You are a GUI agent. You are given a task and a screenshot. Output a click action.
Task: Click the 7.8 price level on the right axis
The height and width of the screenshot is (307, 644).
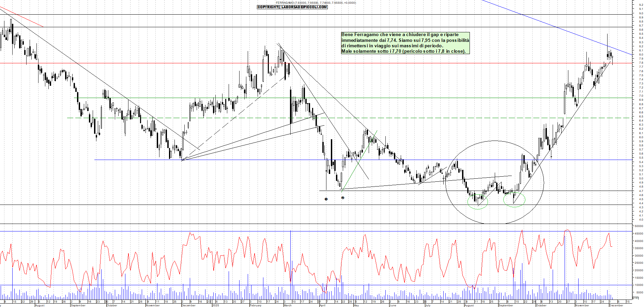[641, 62]
